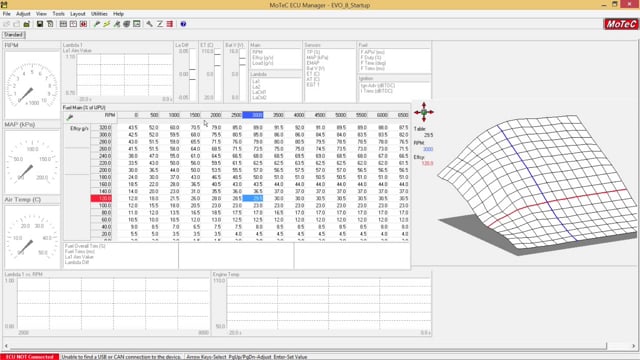Image resolution: width=640 pixels, height=360 pixels.
Task: Click the document copy icon beside Save
Action: pos(50,24)
